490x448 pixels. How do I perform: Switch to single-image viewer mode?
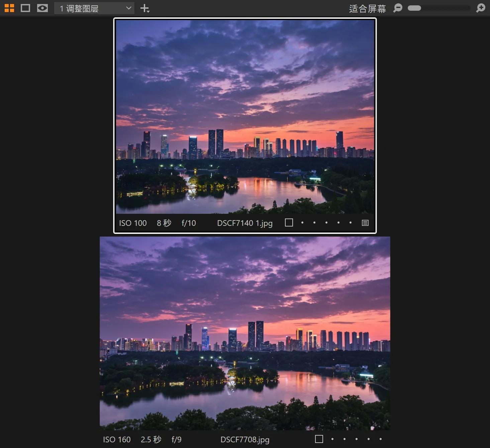(x=25, y=8)
